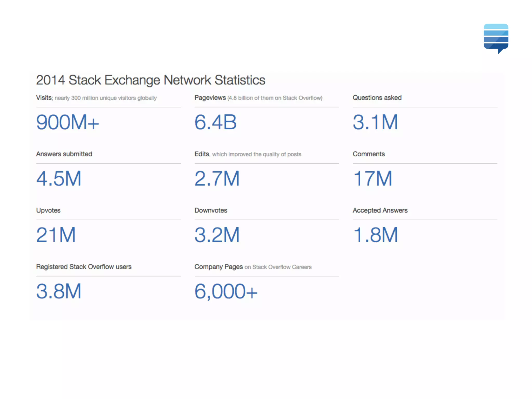Click 'on Stack Overflow Careers' text
Screen dimensions: 532x399
point(278,267)
